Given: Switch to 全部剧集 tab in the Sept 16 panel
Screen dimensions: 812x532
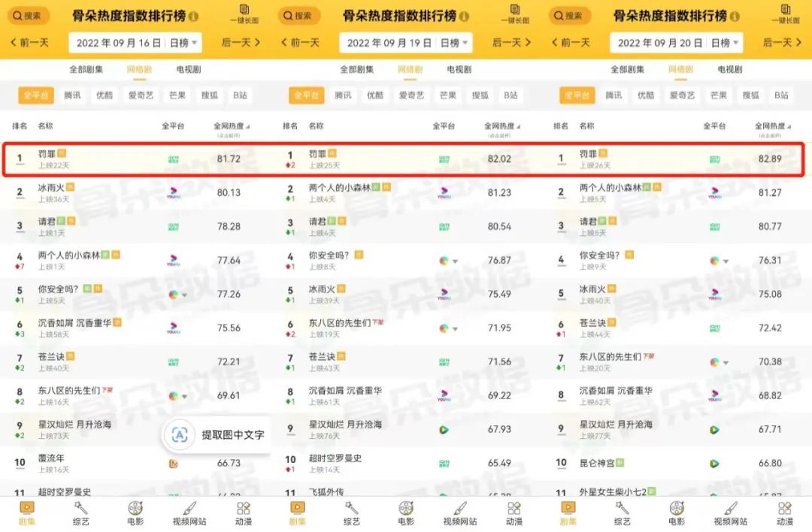Looking at the screenshot, I should (x=86, y=69).
